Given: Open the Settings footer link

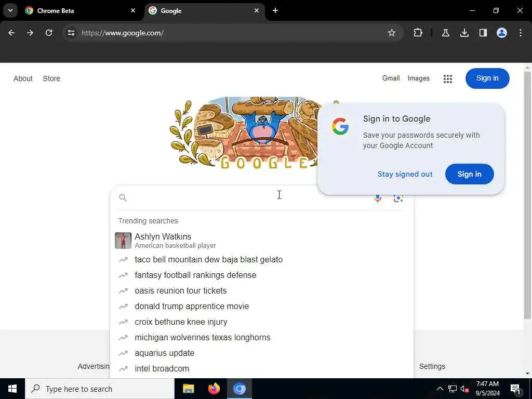Looking at the screenshot, I should pyautogui.click(x=432, y=366).
